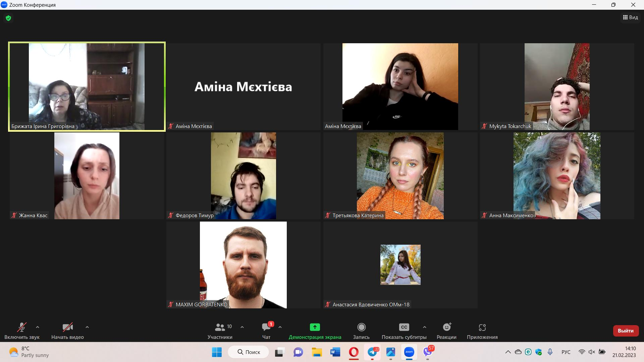The height and width of the screenshot is (362, 644).
Task: Select Третьякова Катерина video tile
Action: tap(400, 176)
